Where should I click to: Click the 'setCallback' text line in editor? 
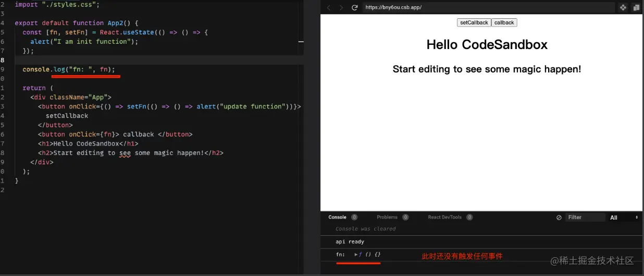pyautogui.click(x=67, y=116)
